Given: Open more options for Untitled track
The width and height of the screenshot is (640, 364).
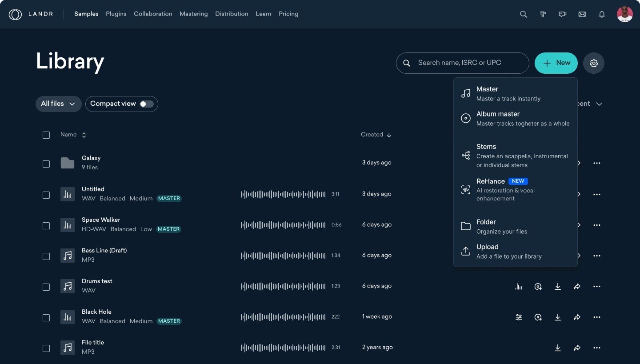Looking at the screenshot, I should click(597, 195).
